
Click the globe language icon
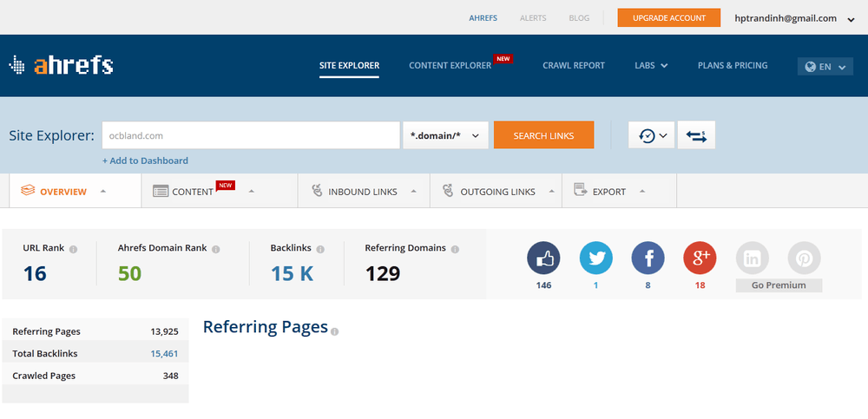(811, 67)
